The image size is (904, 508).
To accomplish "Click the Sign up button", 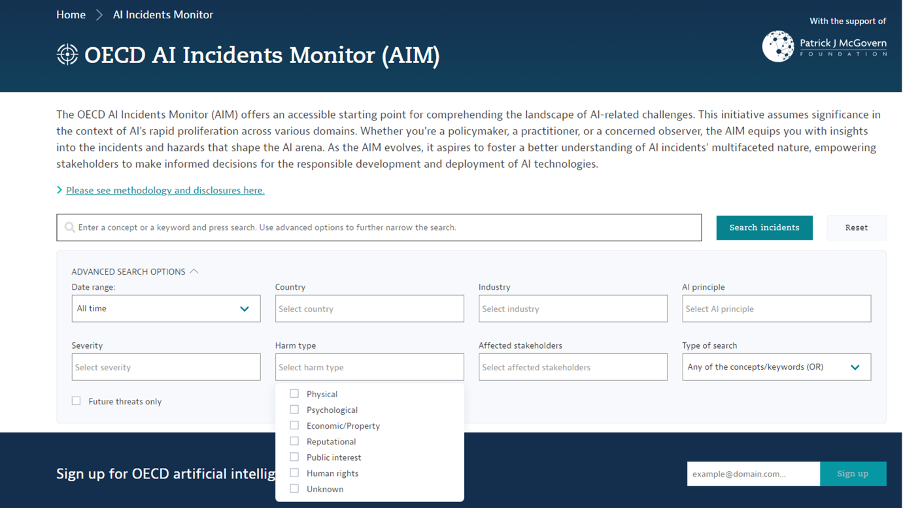I will click(853, 473).
